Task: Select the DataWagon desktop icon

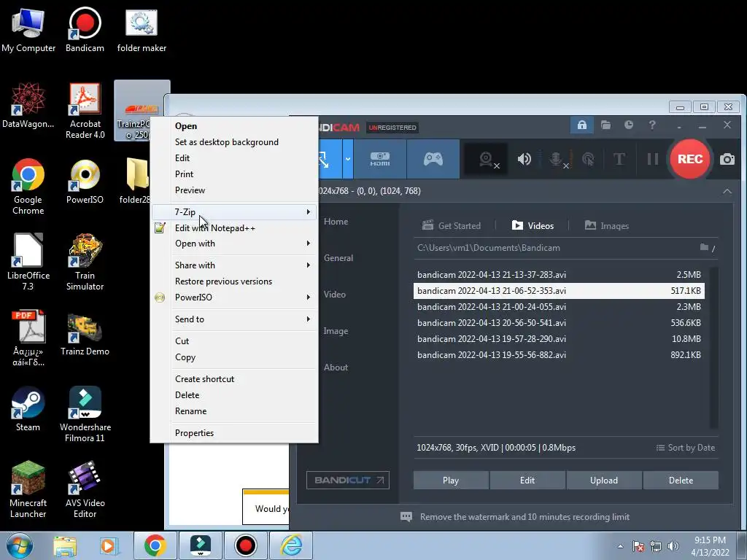Action: (28, 106)
